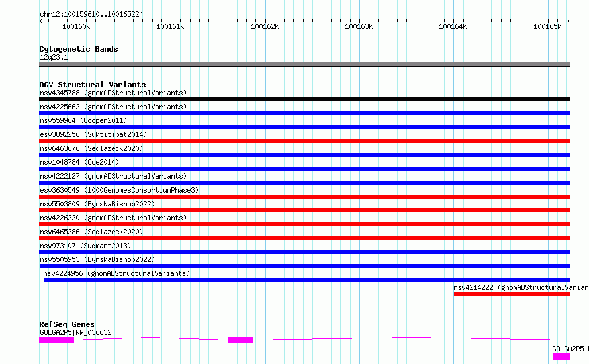Screen dimensions: 589x364
Task: Open the nsv6465286 (Sedlazeck2020) label
Action: click(91, 232)
